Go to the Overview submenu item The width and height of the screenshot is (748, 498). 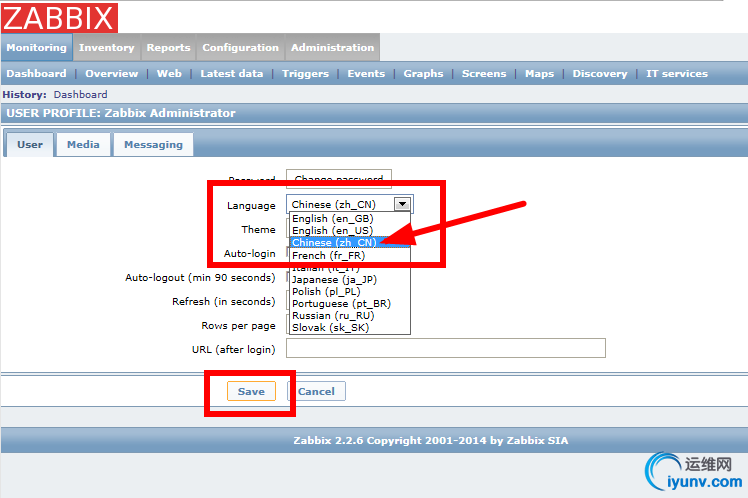(x=112, y=73)
